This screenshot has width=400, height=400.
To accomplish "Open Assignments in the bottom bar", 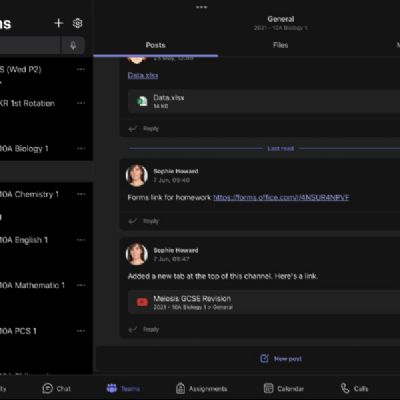I will pyautogui.click(x=201, y=388).
